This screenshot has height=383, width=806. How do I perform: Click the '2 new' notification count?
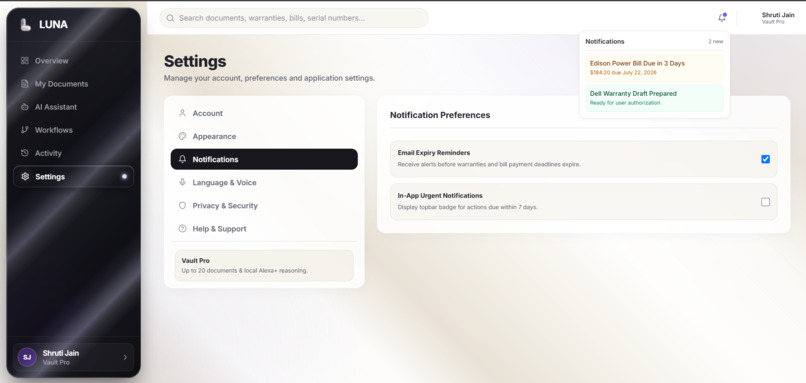point(716,42)
